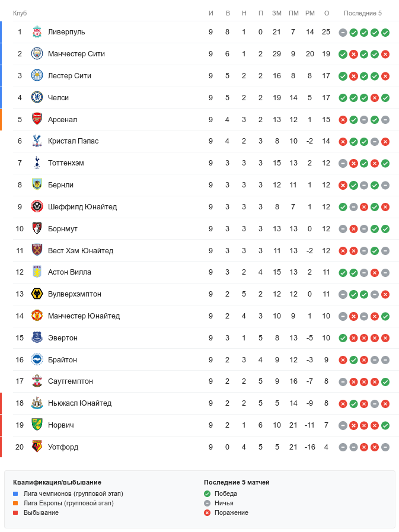The height and width of the screenshot is (532, 399).
Task: Click the Chelsea club crest icon
Action: pyautogui.click(x=37, y=98)
